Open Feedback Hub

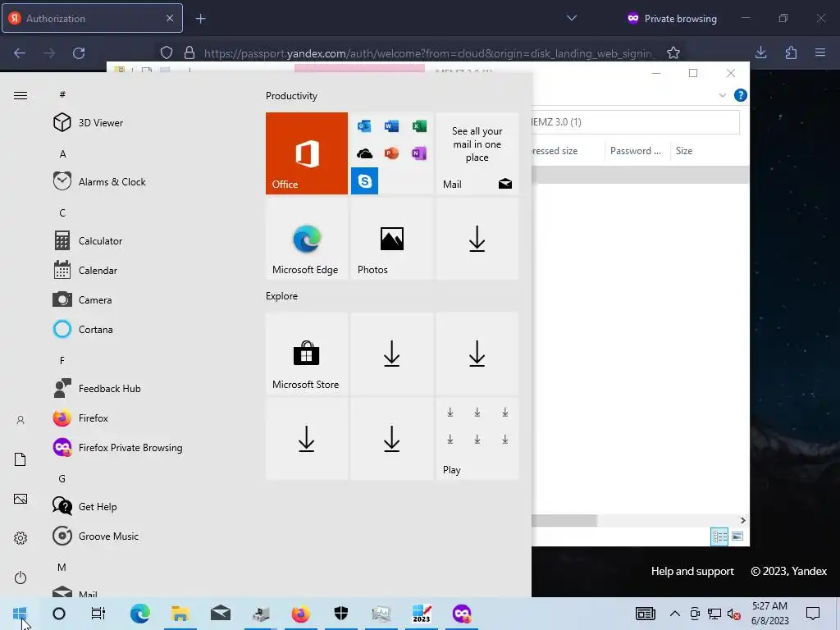[x=97, y=388]
